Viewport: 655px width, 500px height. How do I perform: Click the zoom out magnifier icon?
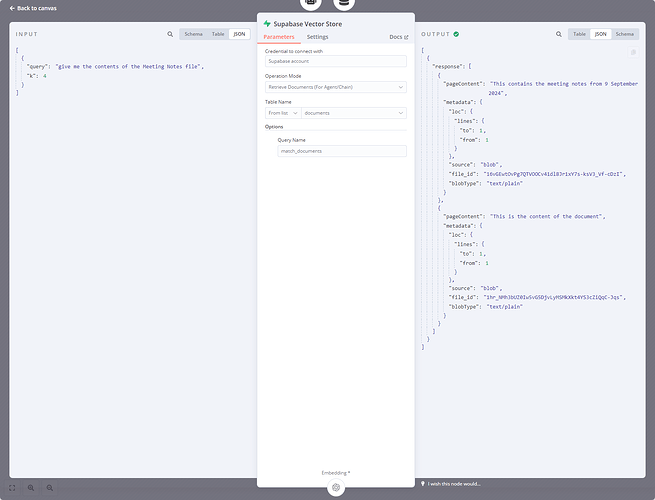pos(50,488)
